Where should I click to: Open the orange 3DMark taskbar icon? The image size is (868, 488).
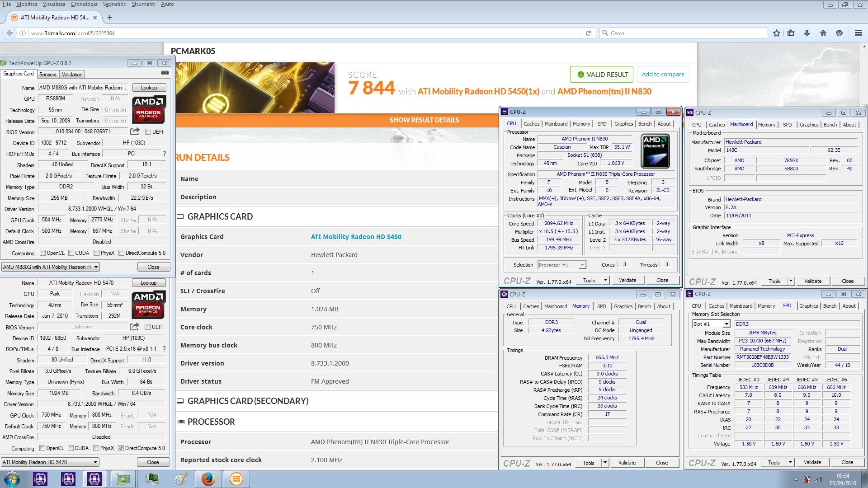(x=236, y=479)
